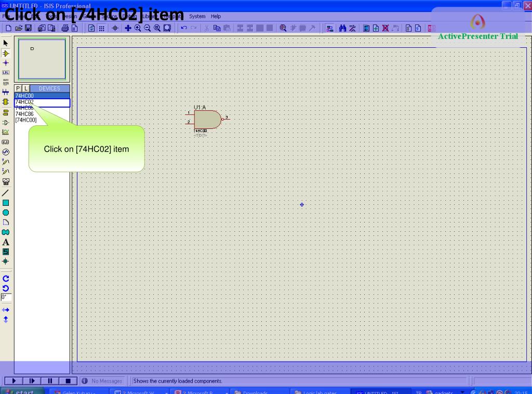Click the Open Design folder icon
Image resolution: width=532 pixels, height=394 pixels.
(x=19, y=28)
